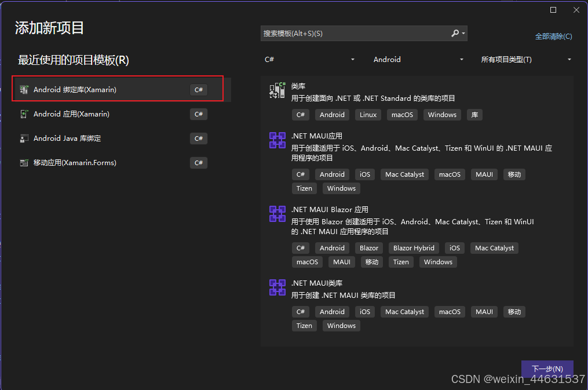Click the Android tag under 类库
The width and height of the screenshot is (588, 390).
(332, 115)
